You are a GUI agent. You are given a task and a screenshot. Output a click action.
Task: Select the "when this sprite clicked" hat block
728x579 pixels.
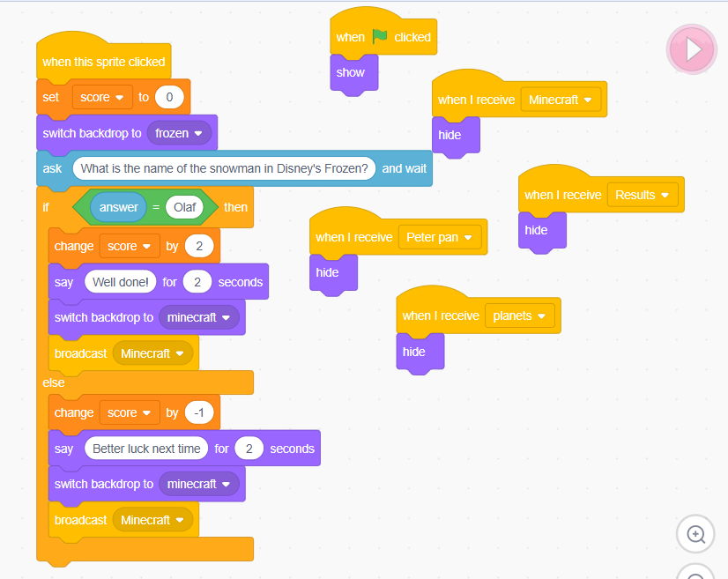tap(103, 62)
